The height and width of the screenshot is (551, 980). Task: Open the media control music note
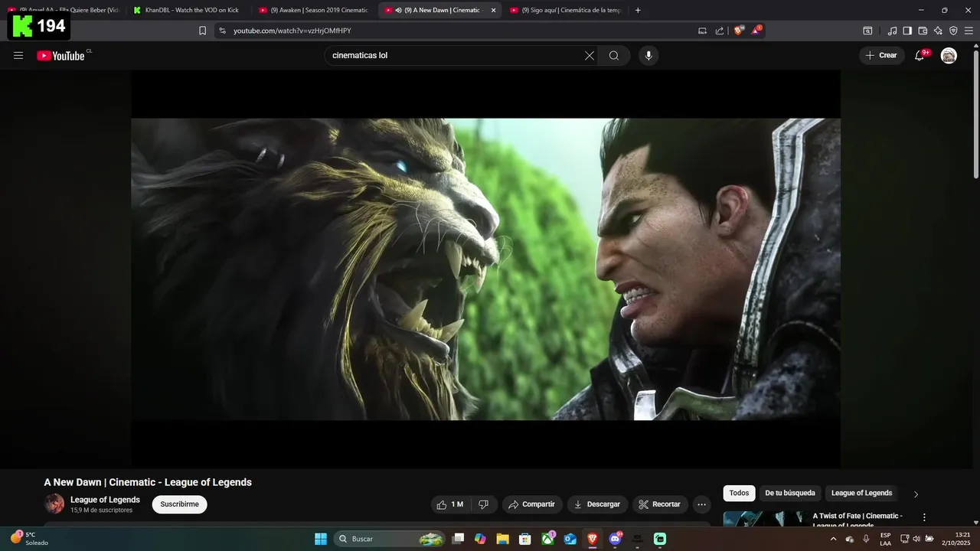892,31
